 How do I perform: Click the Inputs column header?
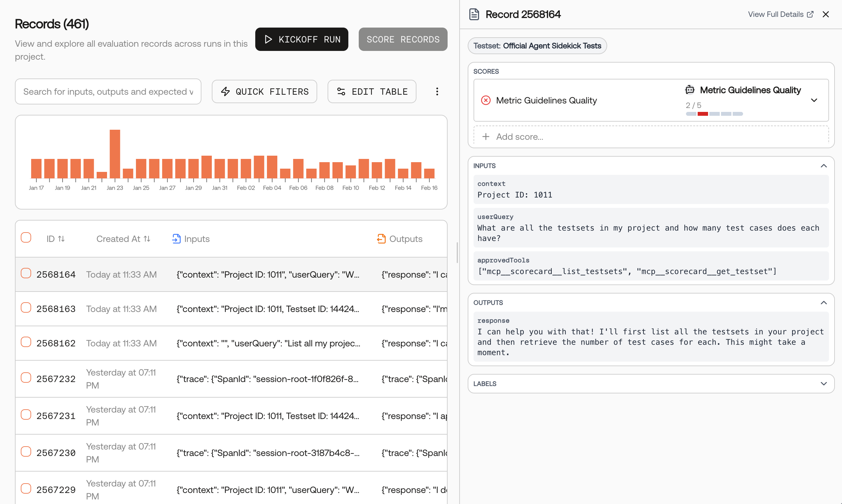point(190,239)
